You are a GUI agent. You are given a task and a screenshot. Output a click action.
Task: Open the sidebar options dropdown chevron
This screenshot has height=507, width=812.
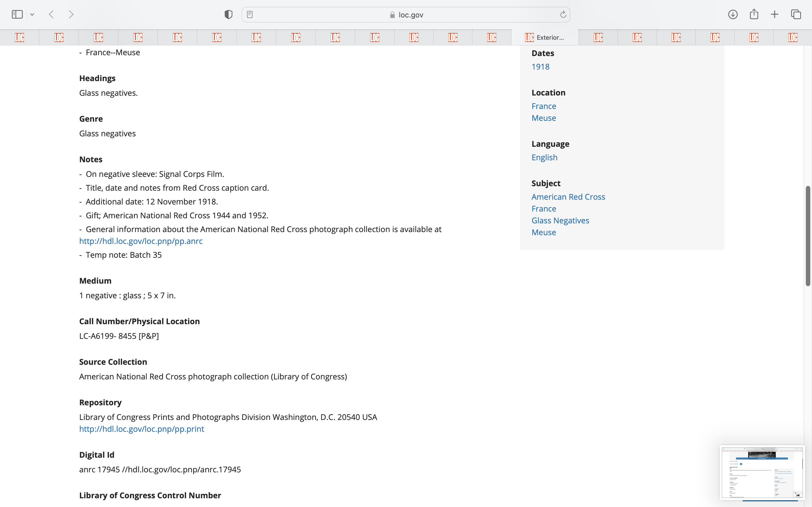(32, 14)
